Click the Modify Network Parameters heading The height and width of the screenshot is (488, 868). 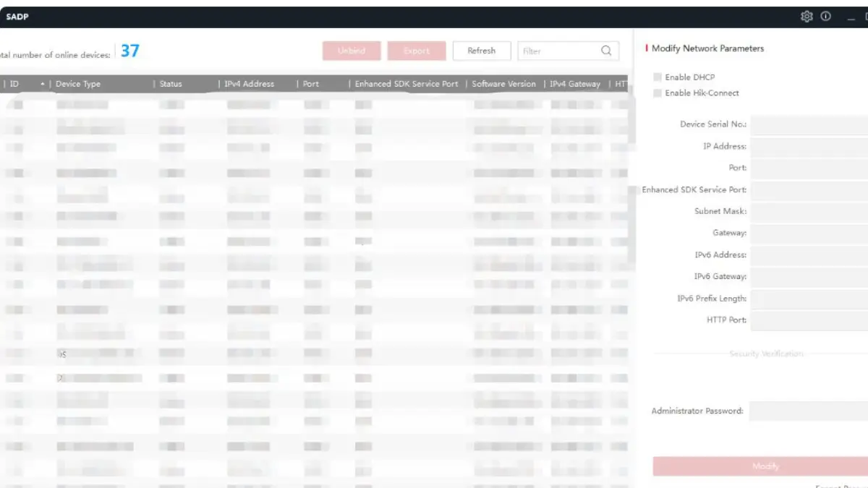click(707, 48)
